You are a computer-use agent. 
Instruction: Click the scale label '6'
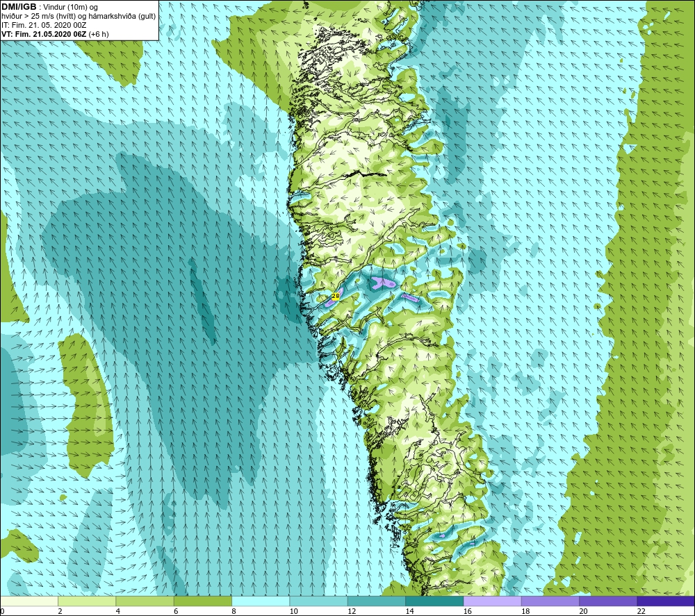click(x=176, y=611)
